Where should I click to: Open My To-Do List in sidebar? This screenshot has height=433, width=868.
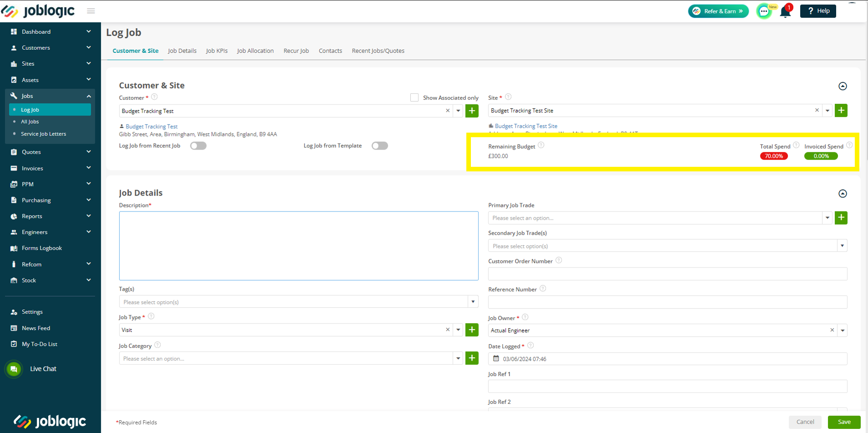(x=40, y=344)
